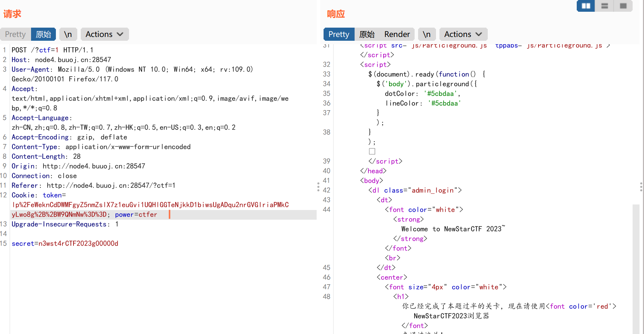Viewport: 644px width, 334px height.
Task: Toggle \n newline display in response panel
Action: pos(427,34)
